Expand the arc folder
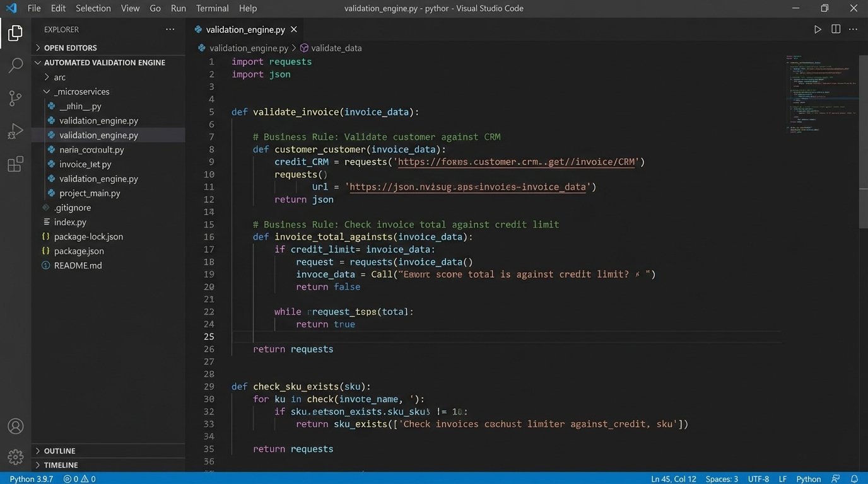This screenshot has height=484, width=868. 59,77
